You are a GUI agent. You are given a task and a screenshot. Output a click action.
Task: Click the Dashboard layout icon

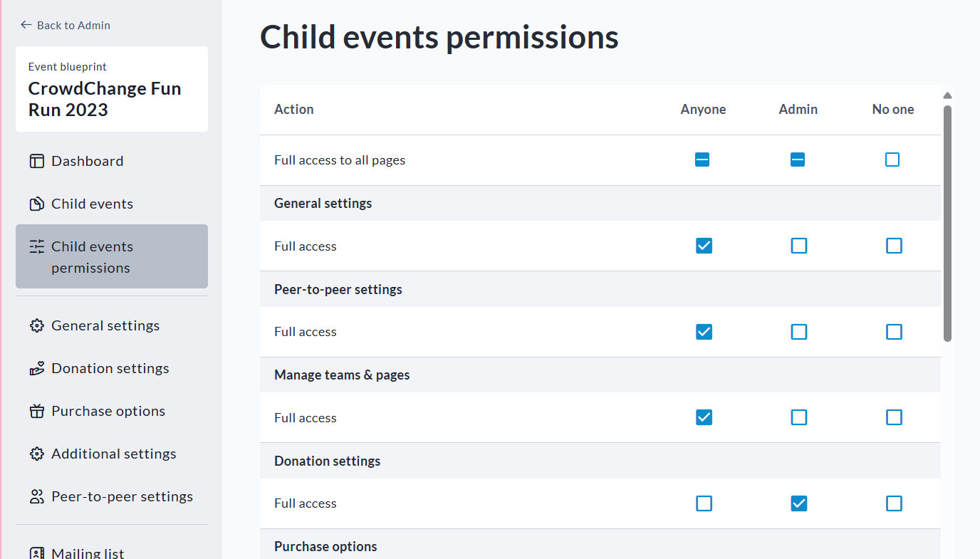coord(36,161)
